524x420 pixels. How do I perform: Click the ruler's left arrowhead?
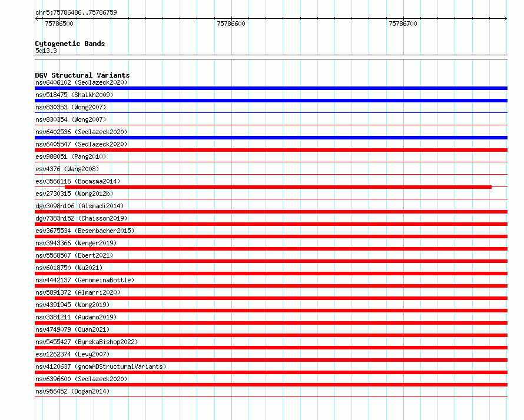(37, 19)
